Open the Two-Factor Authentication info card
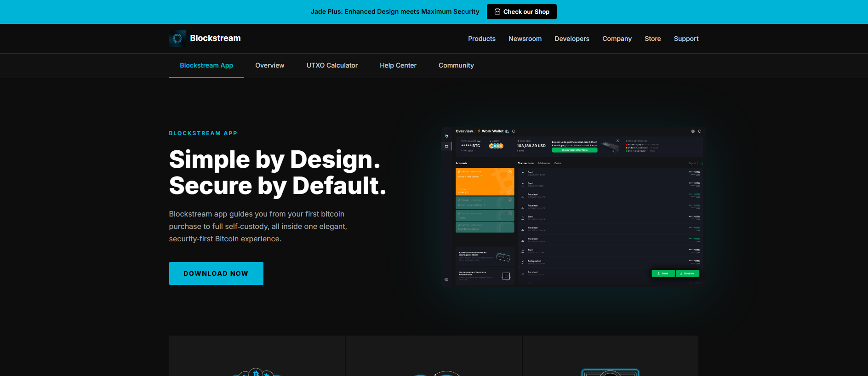868x376 pixels. (x=485, y=276)
